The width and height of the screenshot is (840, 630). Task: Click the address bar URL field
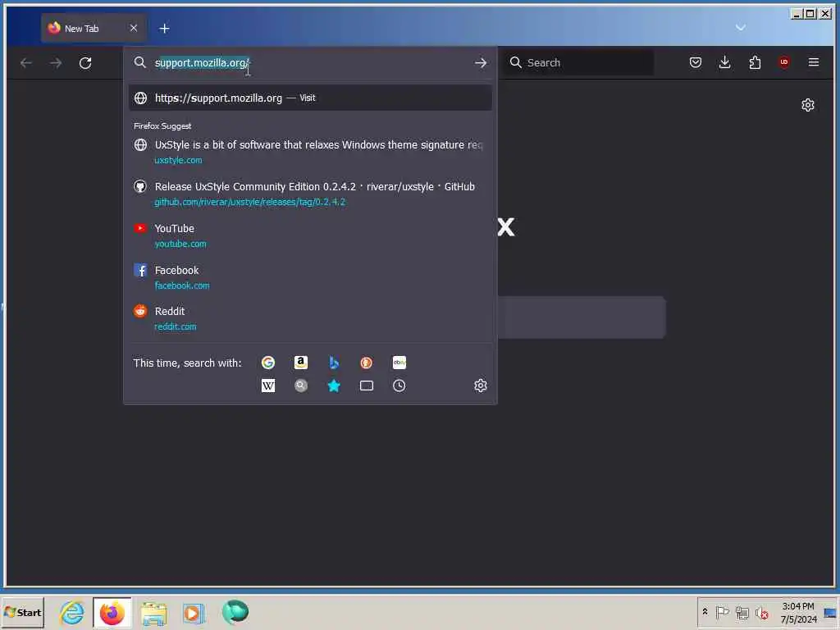click(311, 63)
